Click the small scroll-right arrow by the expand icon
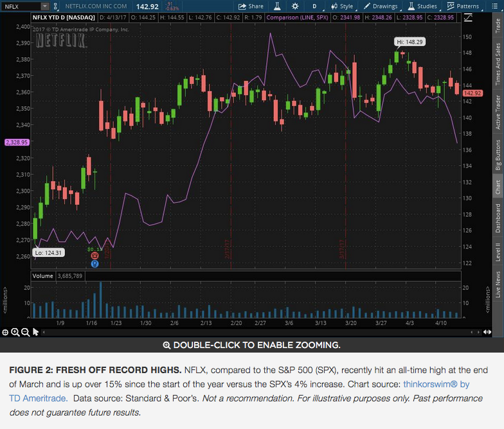Image resolution: width=504 pixels, height=429 pixels. [478, 333]
